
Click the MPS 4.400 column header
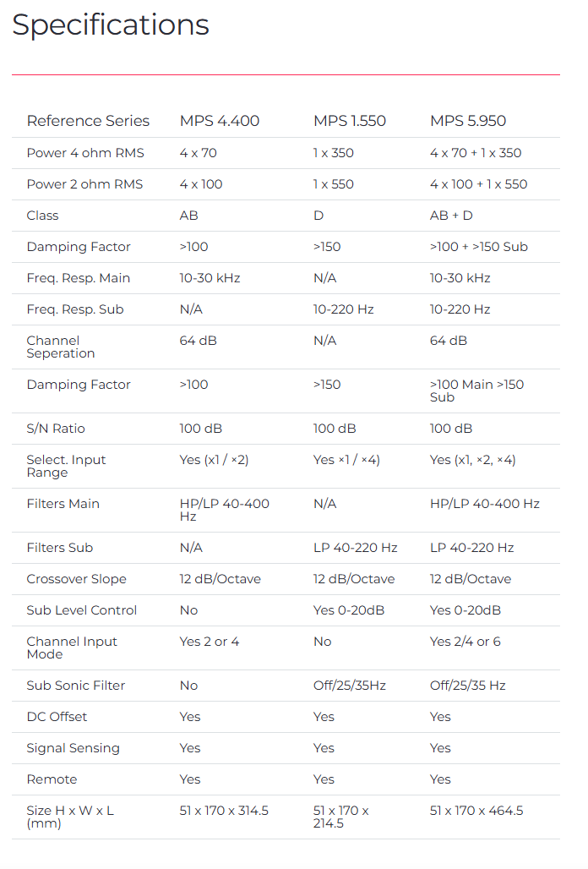pos(220,121)
